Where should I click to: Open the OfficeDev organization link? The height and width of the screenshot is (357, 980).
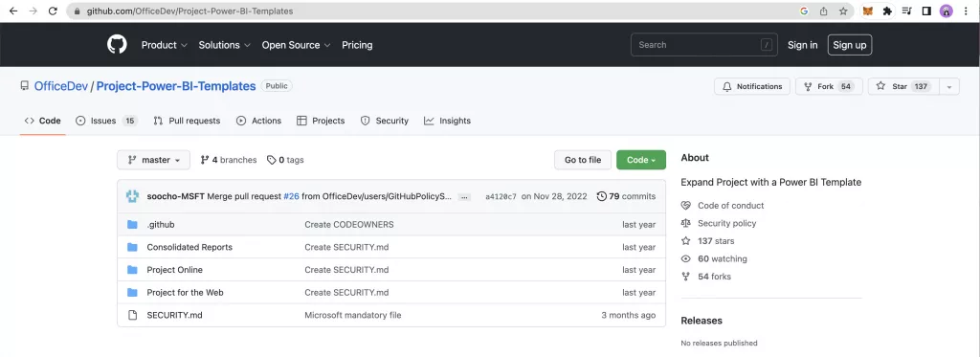(x=60, y=86)
